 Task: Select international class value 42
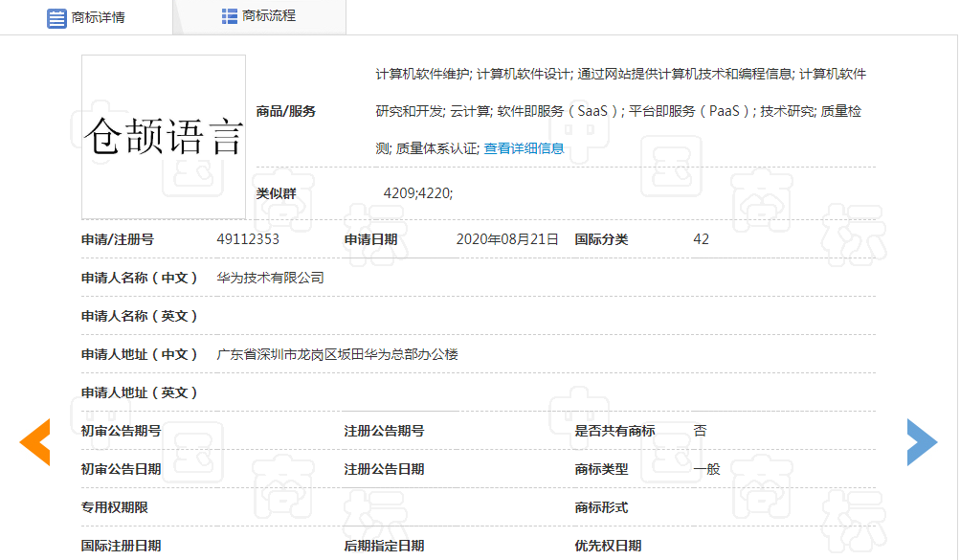click(x=701, y=239)
